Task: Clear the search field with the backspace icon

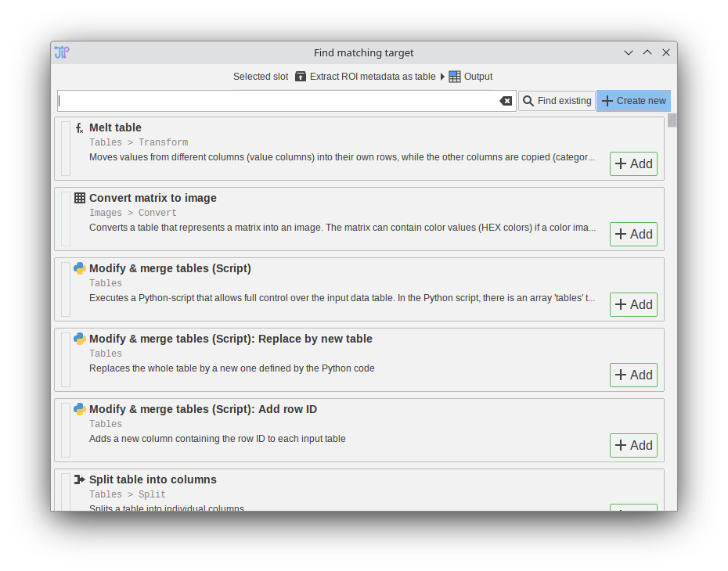Action: pyautogui.click(x=506, y=101)
